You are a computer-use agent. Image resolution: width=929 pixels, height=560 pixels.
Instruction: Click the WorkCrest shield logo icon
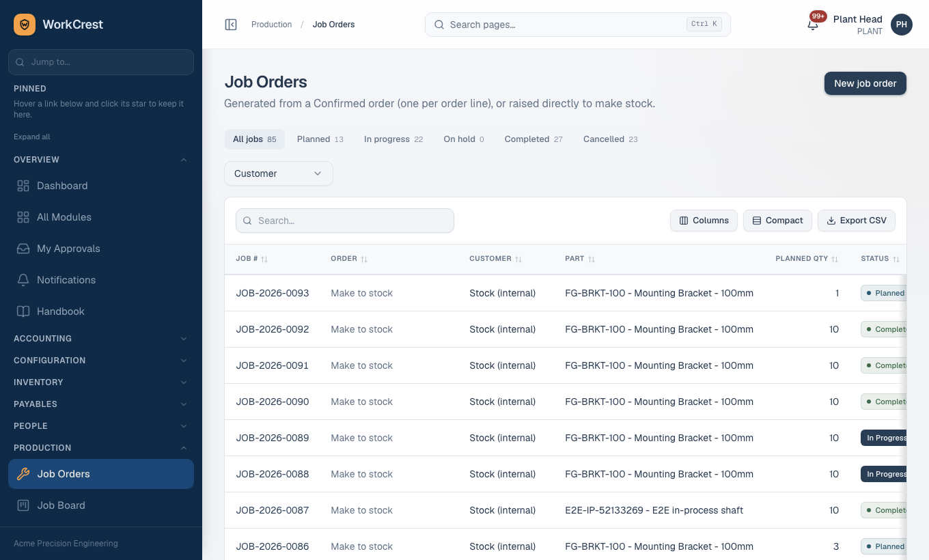25,25
